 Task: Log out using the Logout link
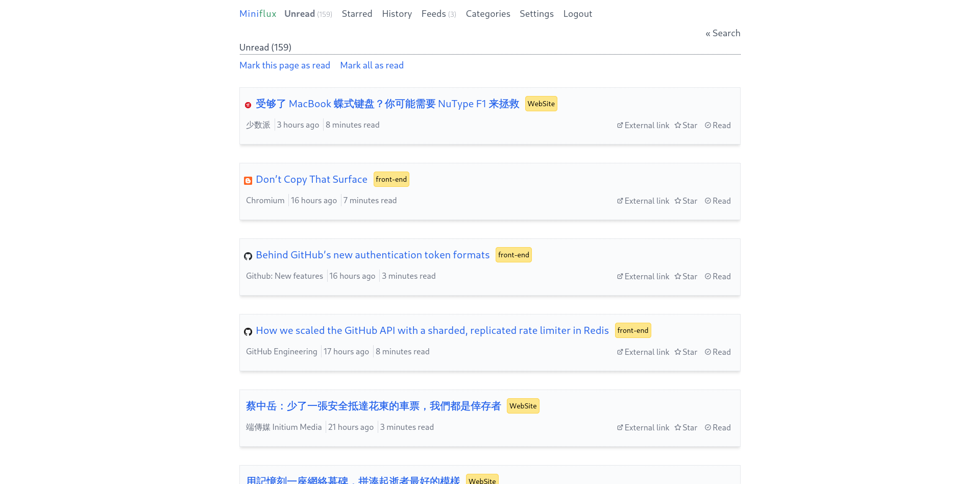(x=578, y=14)
